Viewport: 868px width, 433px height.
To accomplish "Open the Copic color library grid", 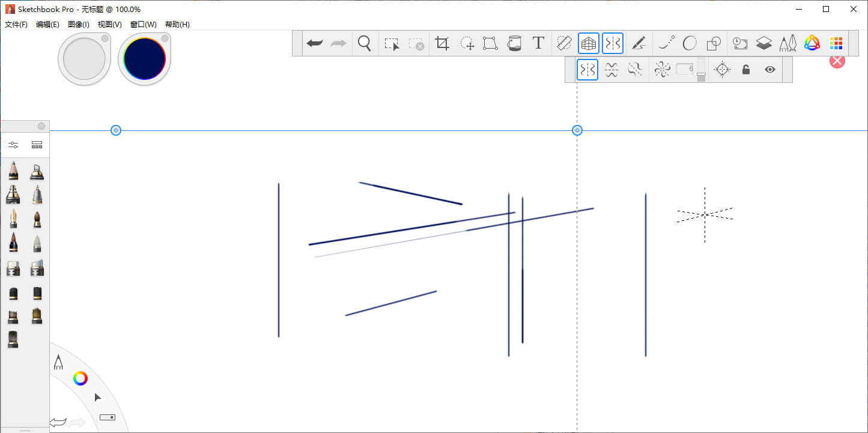I will [x=836, y=43].
